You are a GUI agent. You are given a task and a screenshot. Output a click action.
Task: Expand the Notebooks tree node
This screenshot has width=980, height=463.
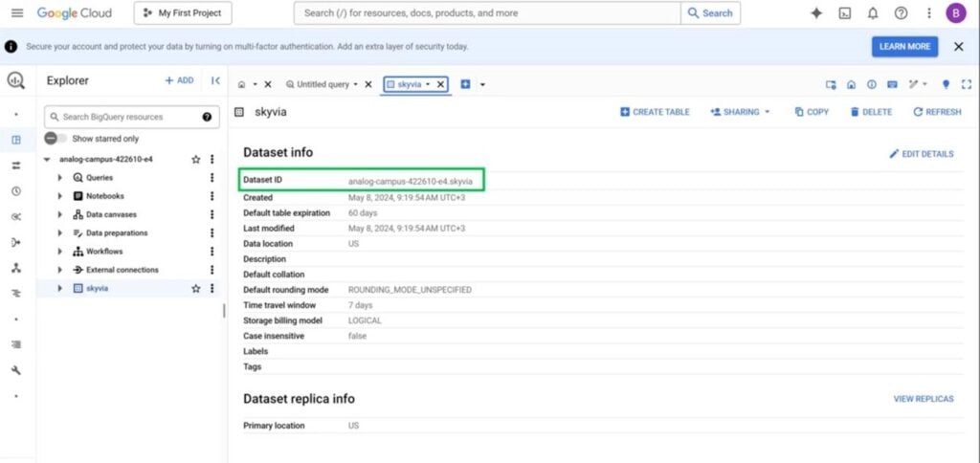click(60, 196)
